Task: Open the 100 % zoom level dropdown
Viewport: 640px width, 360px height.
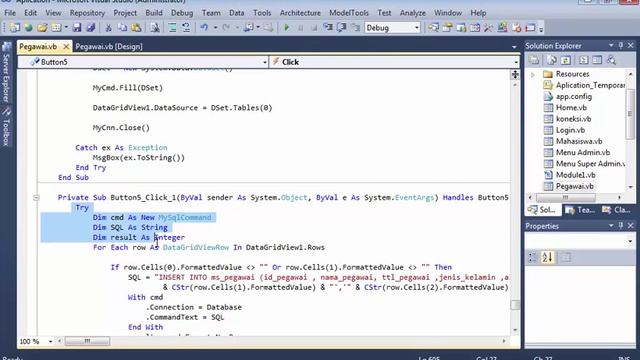Action: coord(51,341)
